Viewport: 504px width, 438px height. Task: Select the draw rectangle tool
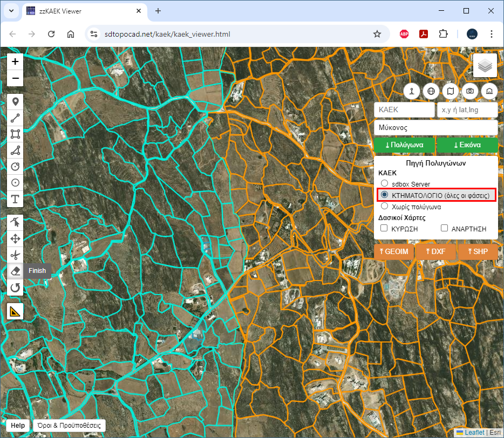pyautogui.click(x=15, y=134)
